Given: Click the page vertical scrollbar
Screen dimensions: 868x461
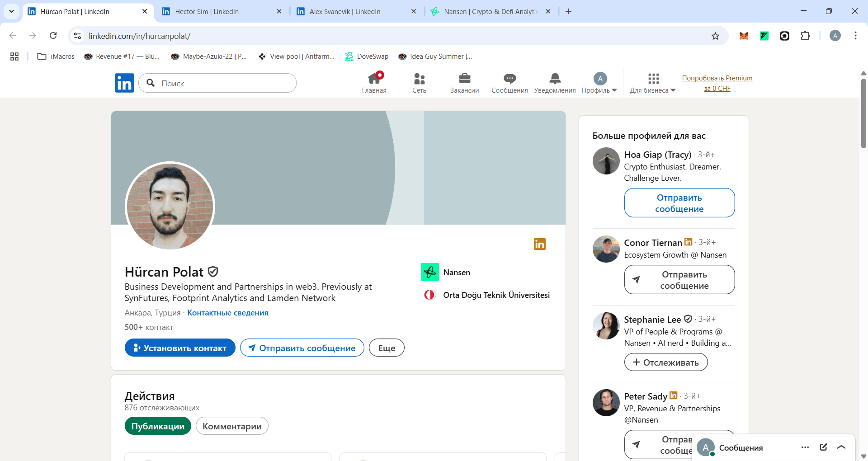Looking at the screenshot, I should click(x=863, y=113).
